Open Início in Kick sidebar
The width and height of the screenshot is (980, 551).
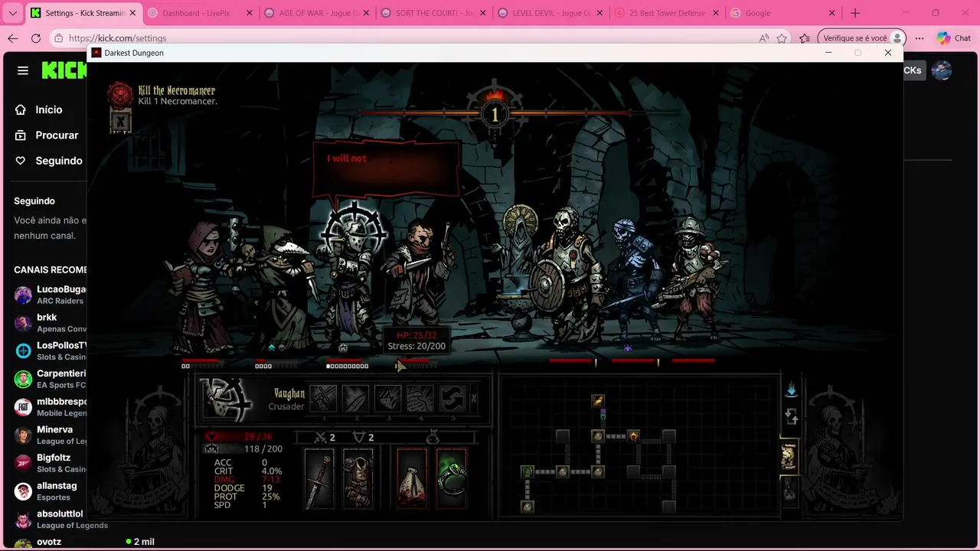48,109
